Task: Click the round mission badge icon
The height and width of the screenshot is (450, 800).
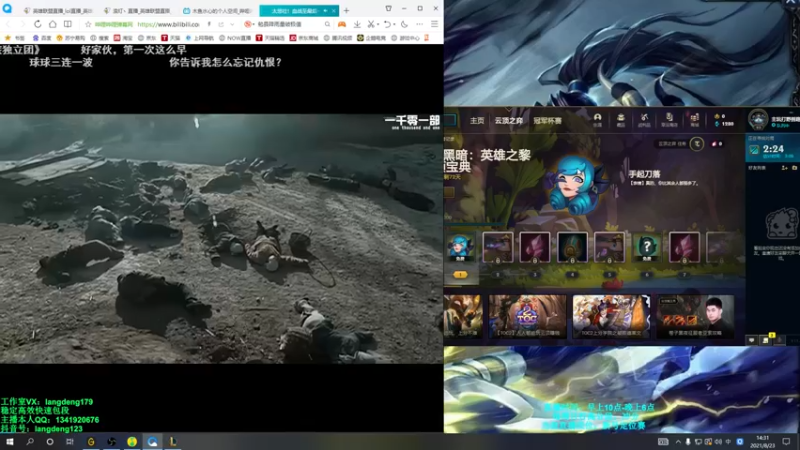Action: [697, 144]
